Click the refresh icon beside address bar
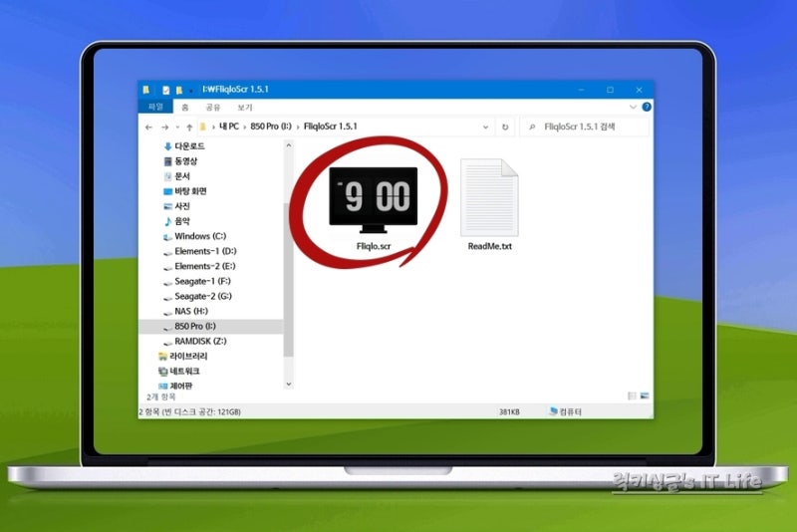 (x=505, y=128)
